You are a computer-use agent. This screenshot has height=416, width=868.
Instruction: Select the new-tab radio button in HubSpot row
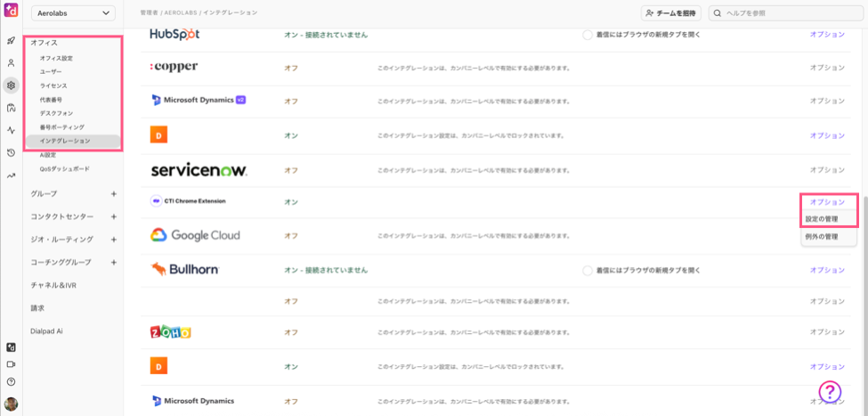coord(588,35)
